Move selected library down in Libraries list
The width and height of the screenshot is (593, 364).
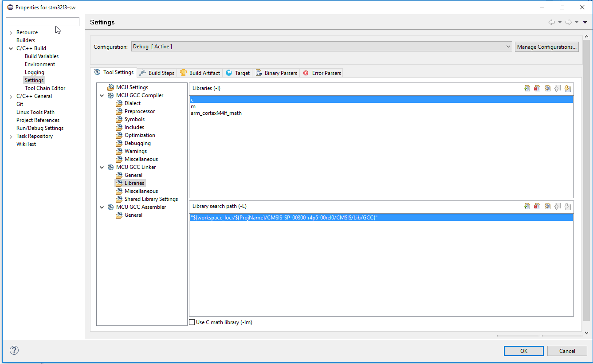(568, 88)
